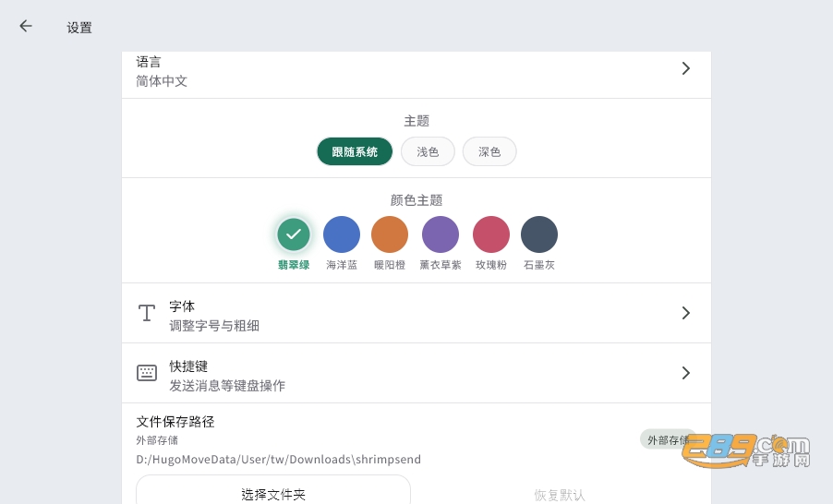Click the 快捷键 keyboard icon
Image resolution: width=833 pixels, height=504 pixels.
pos(147,373)
